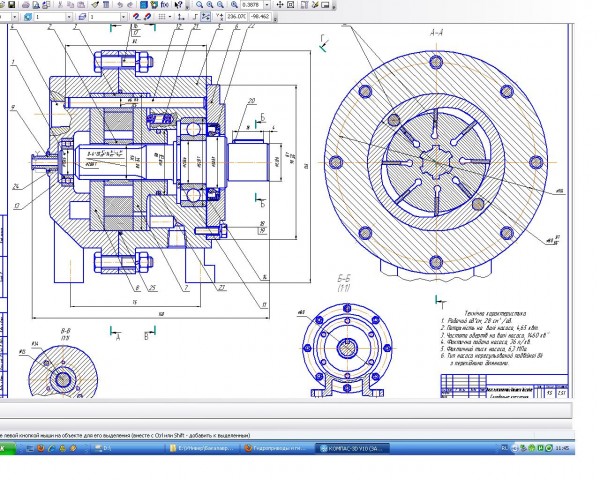The height and width of the screenshot is (480, 600).
Task: Select the technical characteristics text block
Action: tap(495, 338)
